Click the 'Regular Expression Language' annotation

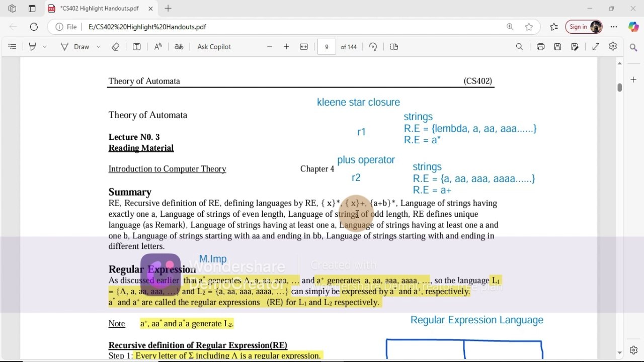(477, 320)
